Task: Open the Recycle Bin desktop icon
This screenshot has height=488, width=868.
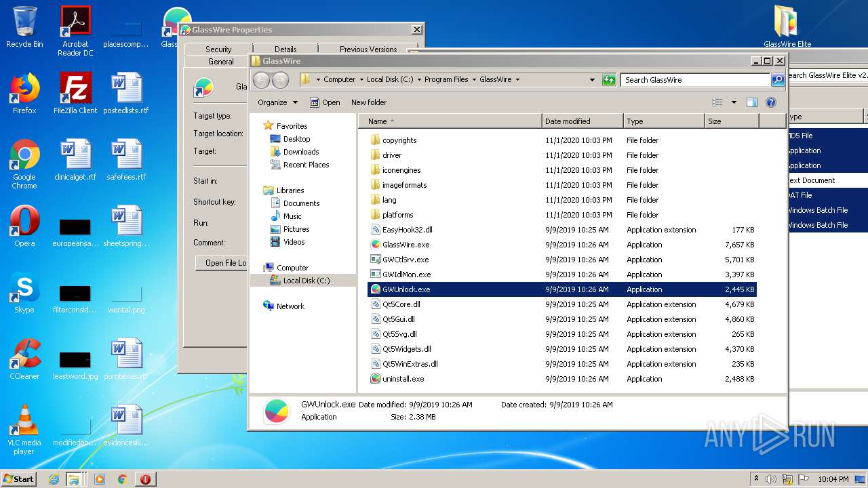Action: tap(24, 27)
